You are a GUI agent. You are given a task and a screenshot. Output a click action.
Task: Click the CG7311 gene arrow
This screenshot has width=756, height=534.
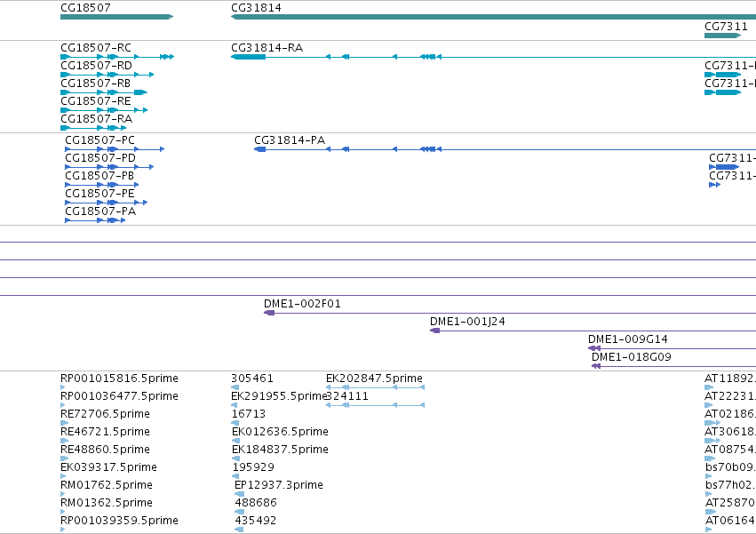tap(723, 36)
